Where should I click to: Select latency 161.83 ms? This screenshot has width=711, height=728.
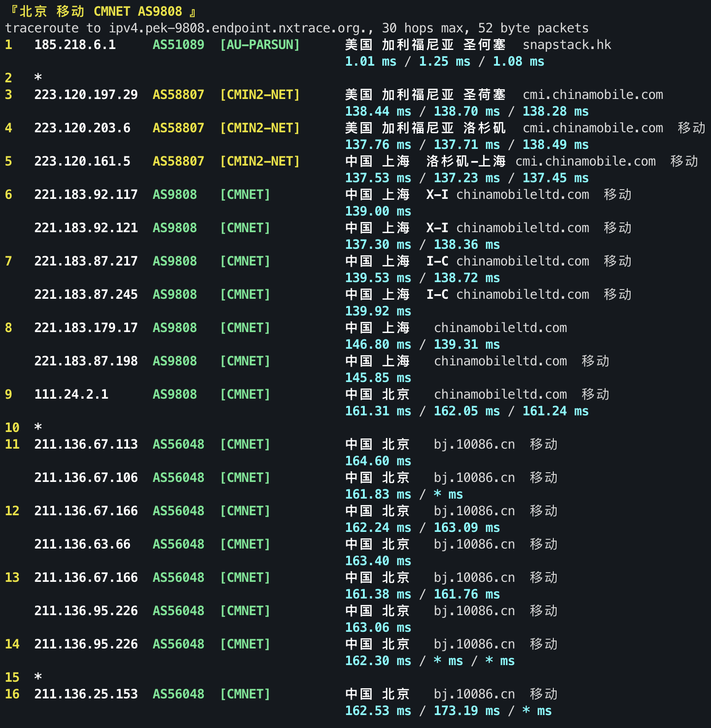[x=378, y=494]
